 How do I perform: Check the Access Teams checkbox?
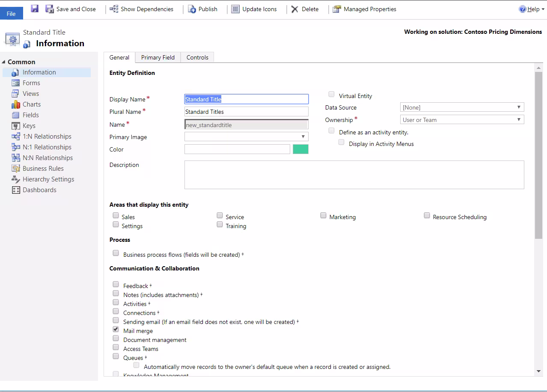[x=116, y=347]
